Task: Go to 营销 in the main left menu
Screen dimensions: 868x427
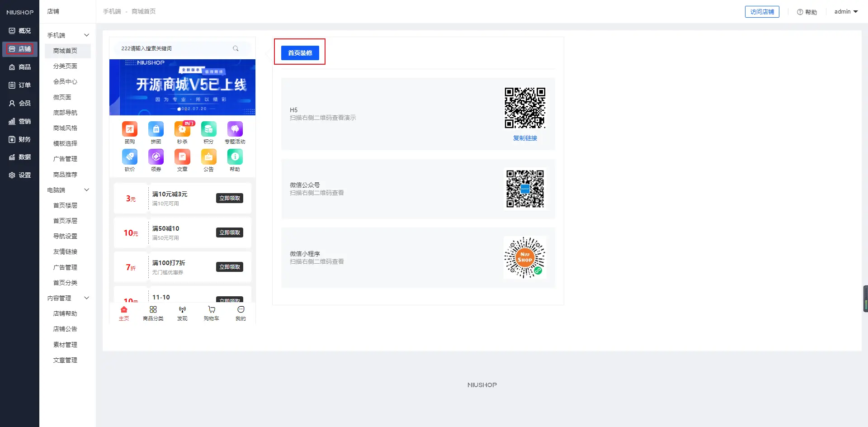Action: pyautogui.click(x=20, y=121)
